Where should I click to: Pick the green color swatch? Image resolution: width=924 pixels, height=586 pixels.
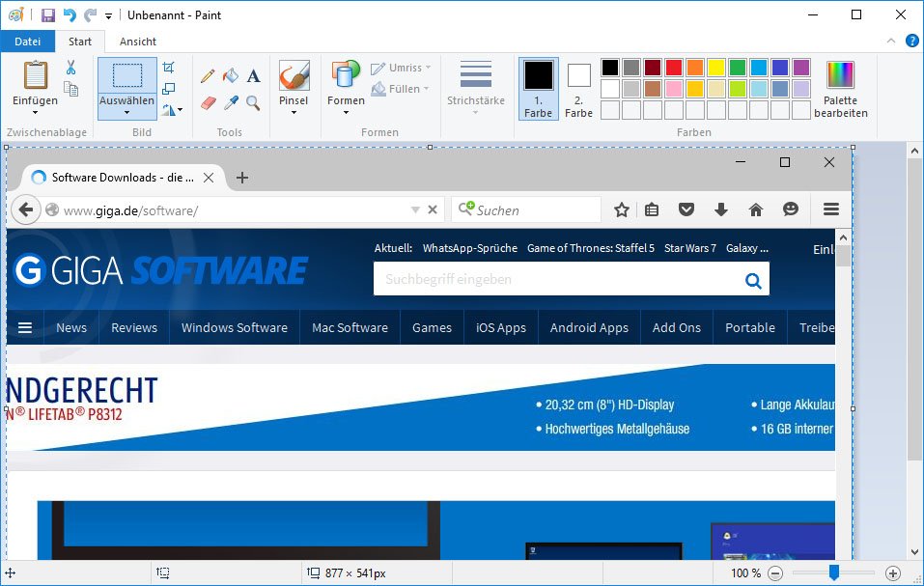tap(738, 68)
